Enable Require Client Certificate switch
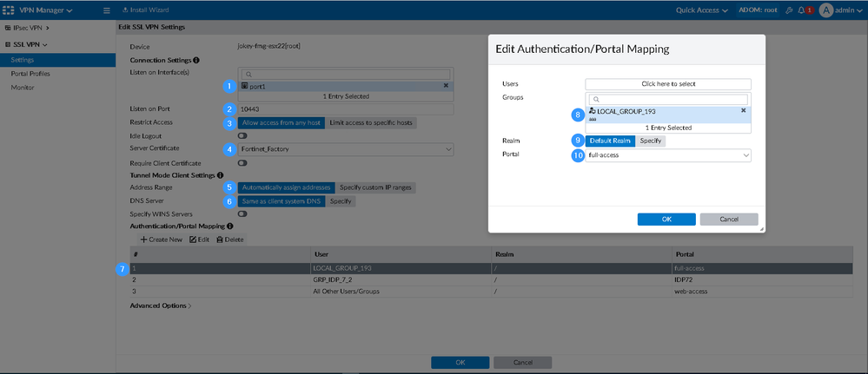868x374 pixels. tap(242, 163)
